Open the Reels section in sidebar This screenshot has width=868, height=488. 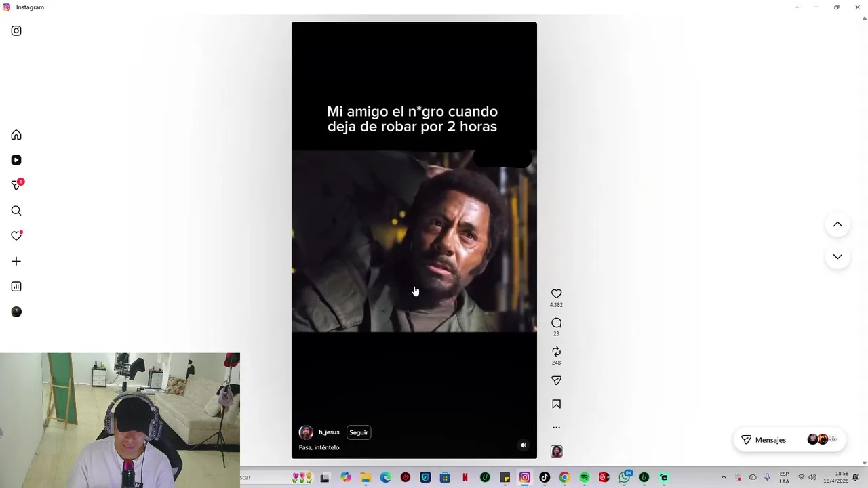click(16, 160)
